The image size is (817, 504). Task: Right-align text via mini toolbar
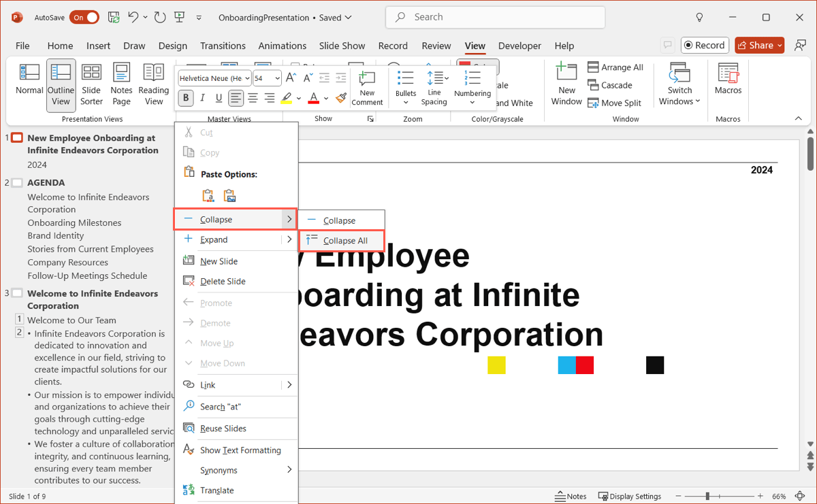(270, 98)
